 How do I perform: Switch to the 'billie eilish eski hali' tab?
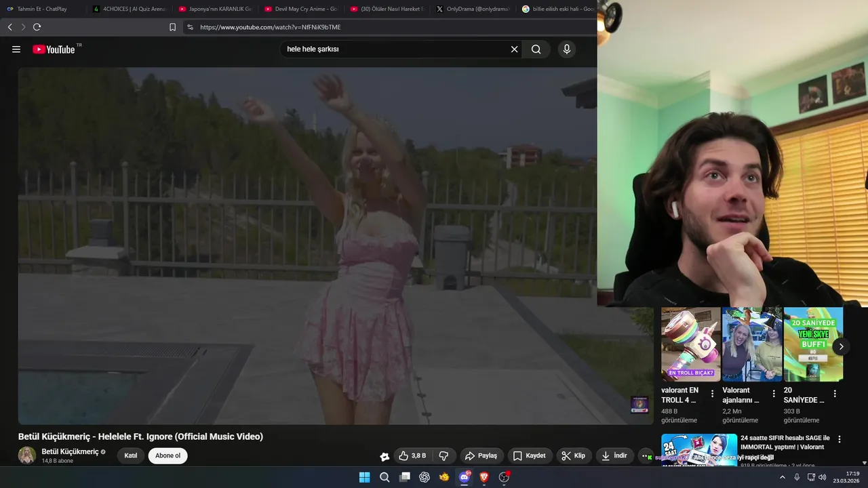pyautogui.click(x=557, y=9)
